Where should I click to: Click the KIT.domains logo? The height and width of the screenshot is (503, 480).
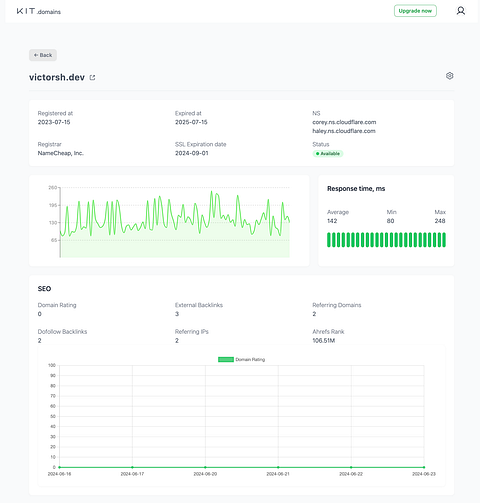[39, 11]
